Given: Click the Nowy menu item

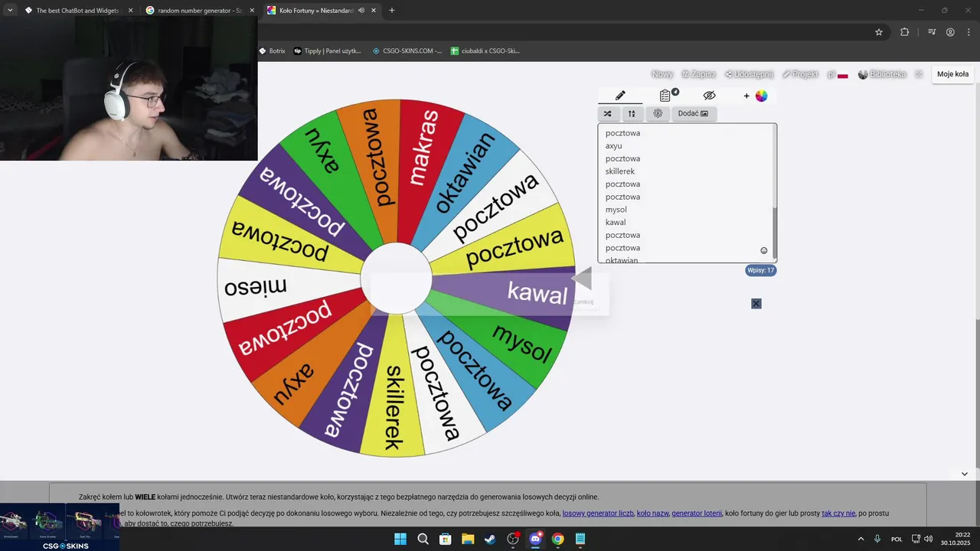Looking at the screenshot, I should (x=662, y=74).
